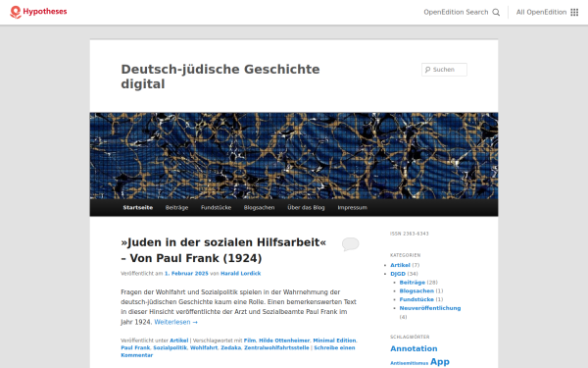Open the Hilde Ottenheimer tag link
This screenshot has height=368, width=588.
pyautogui.click(x=284, y=341)
